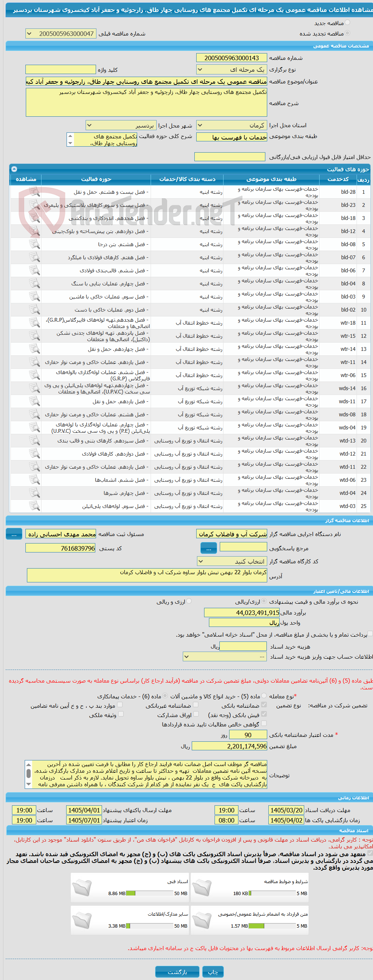View activity details for row bld-06
Screen dimensions: 373x980
[x=35, y=270]
